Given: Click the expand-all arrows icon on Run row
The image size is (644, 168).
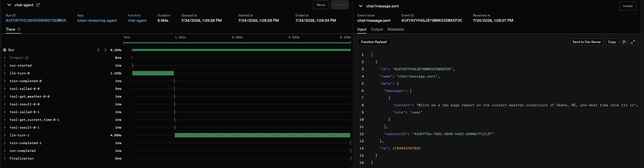Looking at the screenshot, I should click(x=98, y=50).
